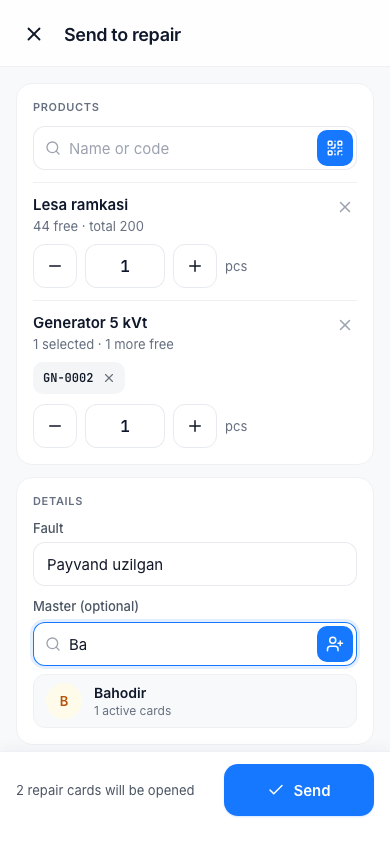
Task: Add a new master with person-plus icon
Action: (335, 644)
